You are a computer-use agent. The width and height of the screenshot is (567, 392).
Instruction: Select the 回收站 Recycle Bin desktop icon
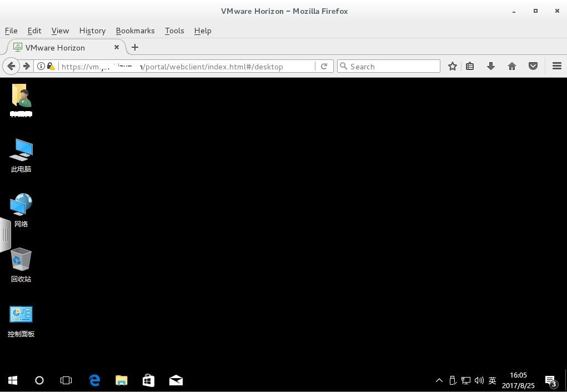tap(21, 265)
